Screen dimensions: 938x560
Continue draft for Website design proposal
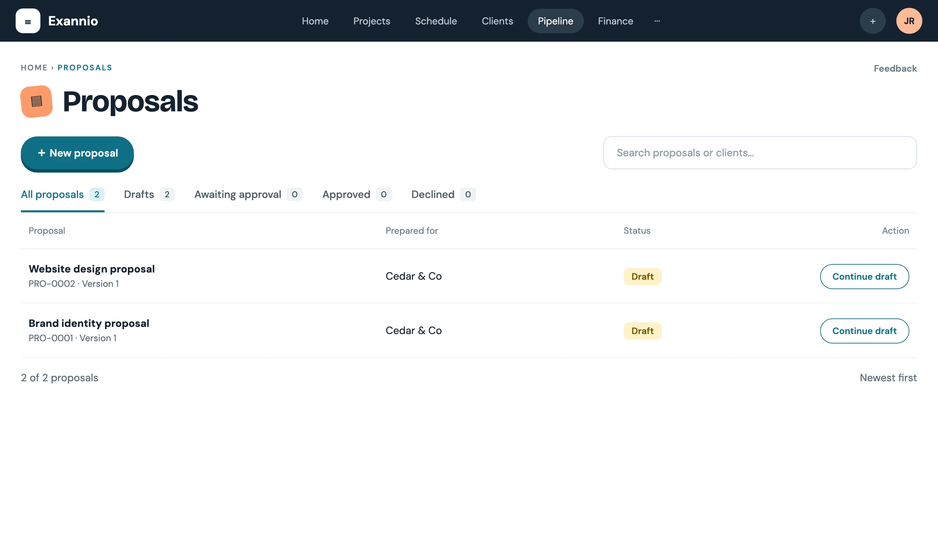click(864, 277)
